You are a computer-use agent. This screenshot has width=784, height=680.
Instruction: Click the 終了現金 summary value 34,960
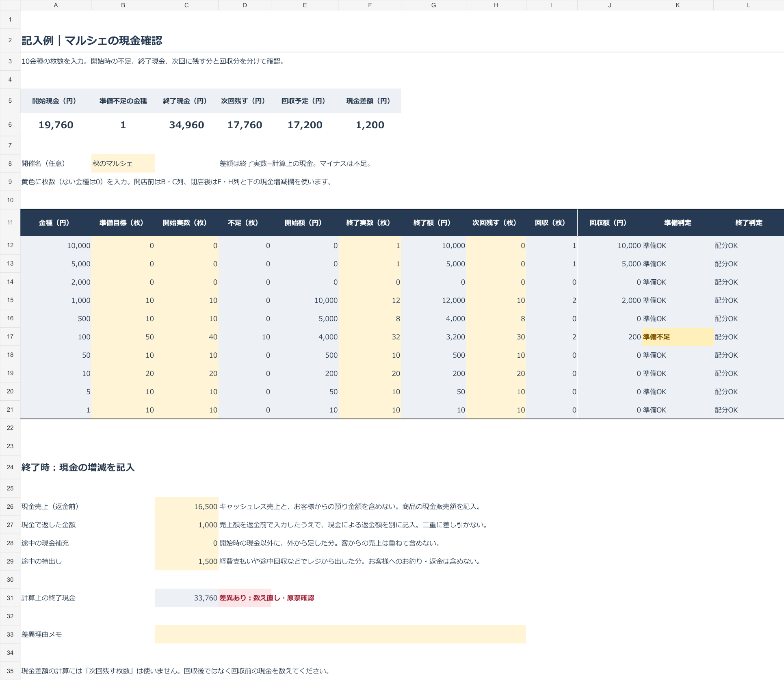tap(186, 125)
